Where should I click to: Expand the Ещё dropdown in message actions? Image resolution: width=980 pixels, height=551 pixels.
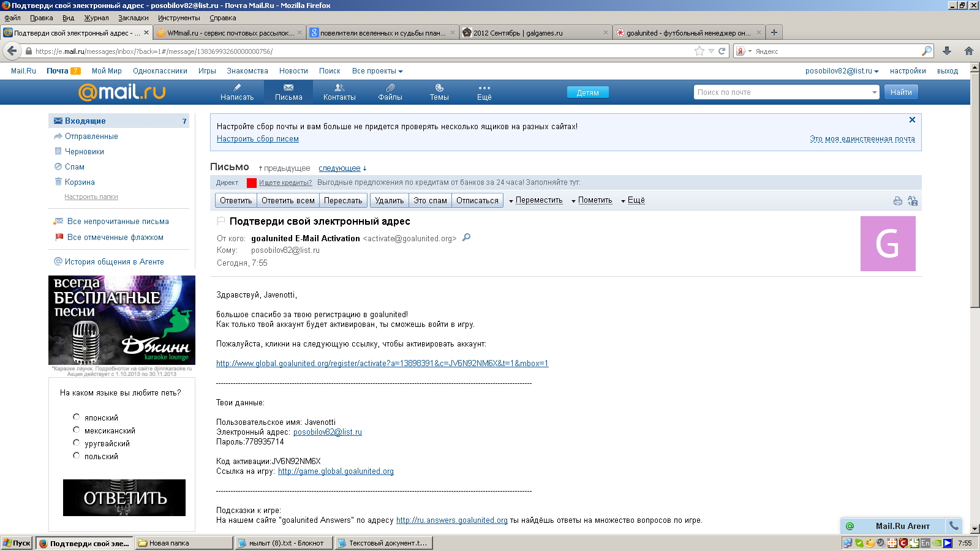633,200
